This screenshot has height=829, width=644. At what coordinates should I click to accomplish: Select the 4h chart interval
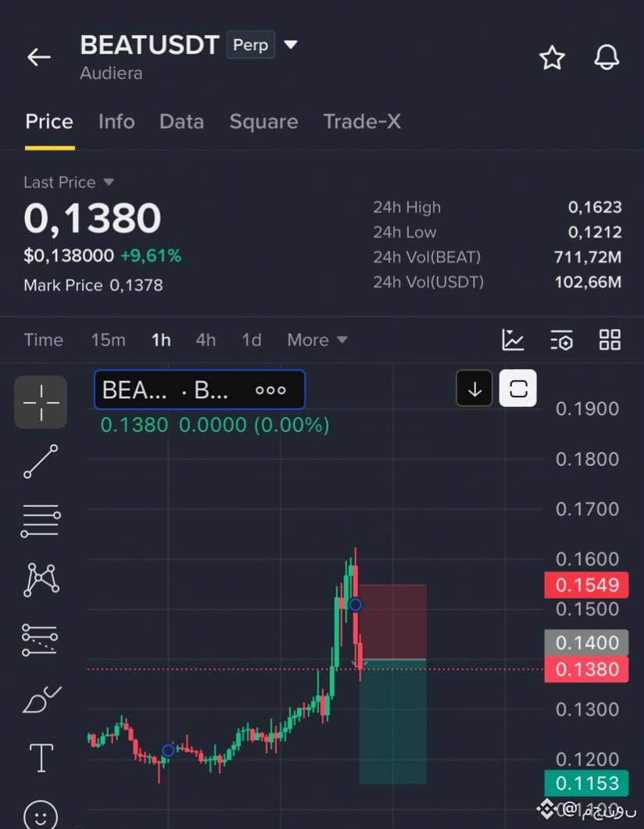[206, 340]
